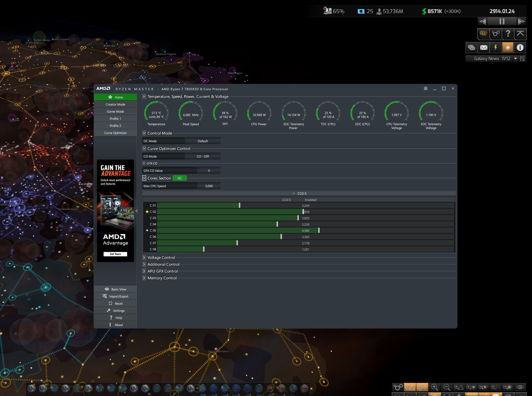Zoom to star sector level icon
This screenshot has height=396, width=532.
(495, 387)
